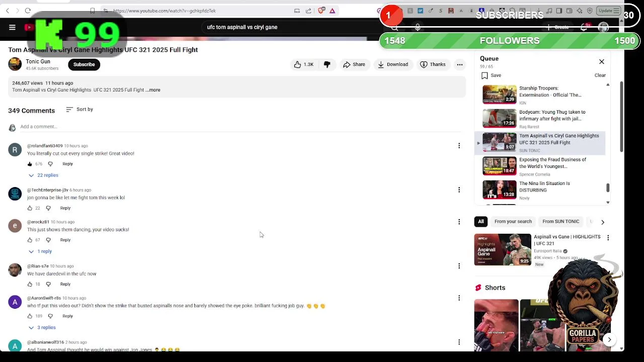Click the Thanks button under the video
644x362 pixels.
(x=433, y=64)
